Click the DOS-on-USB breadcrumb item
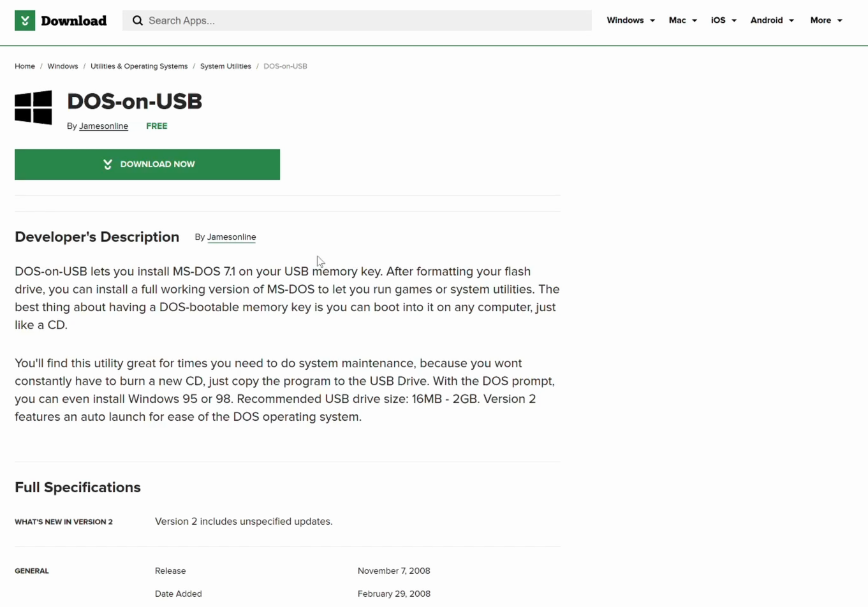The height and width of the screenshot is (607, 868). tap(285, 66)
